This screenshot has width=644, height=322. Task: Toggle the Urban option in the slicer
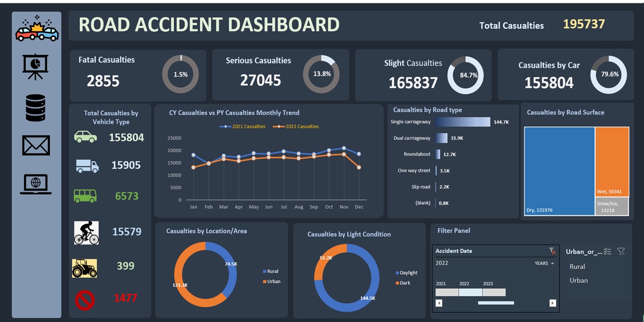click(578, 280)
